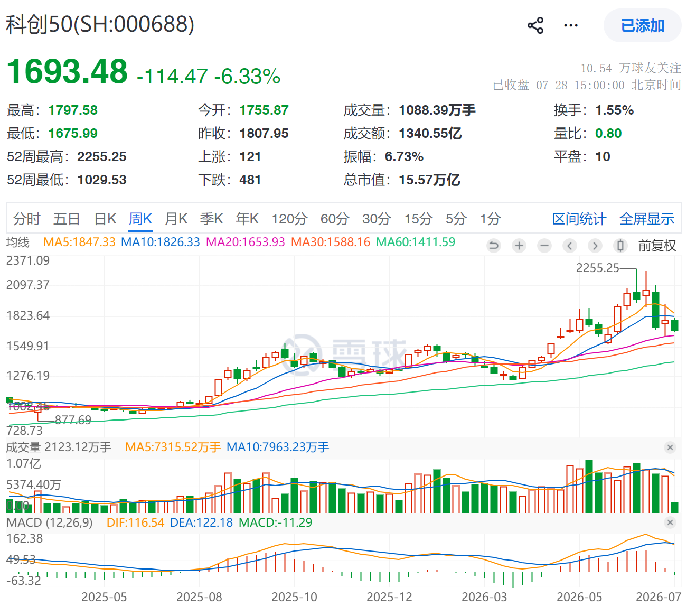Viewport: 696px width, 616px height.
Task: Move chart left with the left chevron
Action: [570, 246]
